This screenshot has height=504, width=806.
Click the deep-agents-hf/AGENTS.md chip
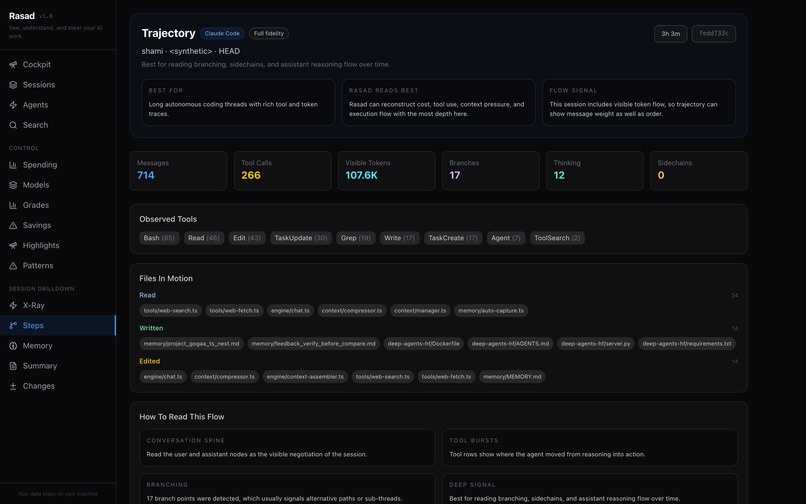click(510, 344)
